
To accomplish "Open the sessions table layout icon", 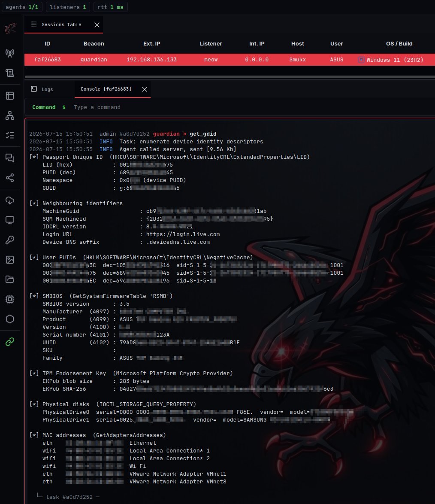I will [10, 95].
